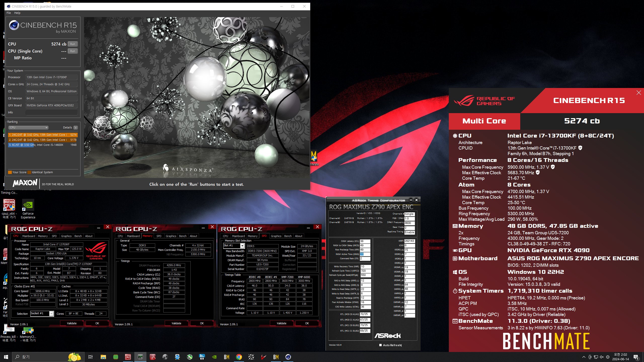This screenshot has height=362, width=644.
Task: Open red checkmark app on taskbar
Action: pos(264,357)
